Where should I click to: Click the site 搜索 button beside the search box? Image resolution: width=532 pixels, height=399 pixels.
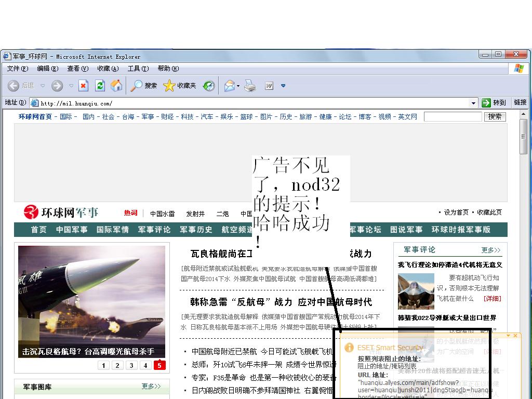pyautogui.click(x=495, y=117)
